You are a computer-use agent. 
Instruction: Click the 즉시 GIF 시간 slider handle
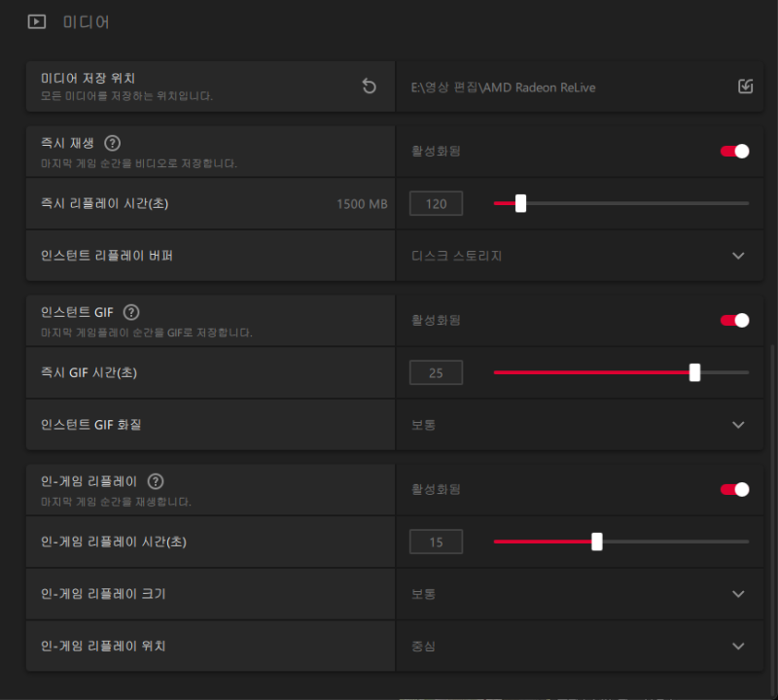[694, 372]
